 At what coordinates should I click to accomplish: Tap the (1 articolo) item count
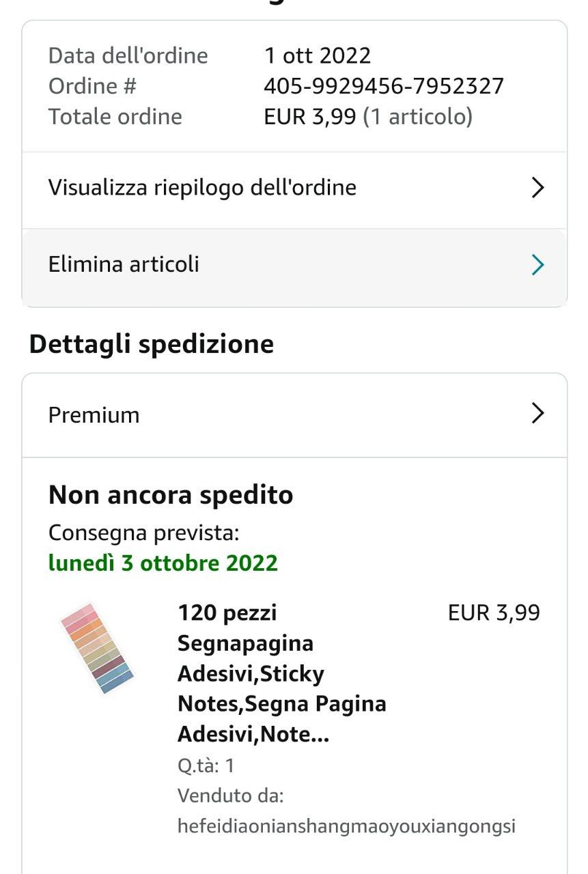[x=417, y=117]
